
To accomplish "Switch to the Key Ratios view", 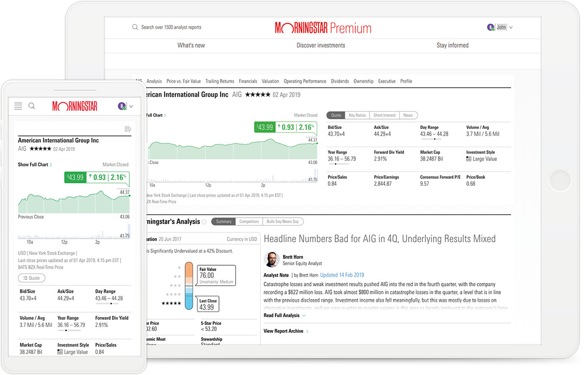I will tap(357, 115).
